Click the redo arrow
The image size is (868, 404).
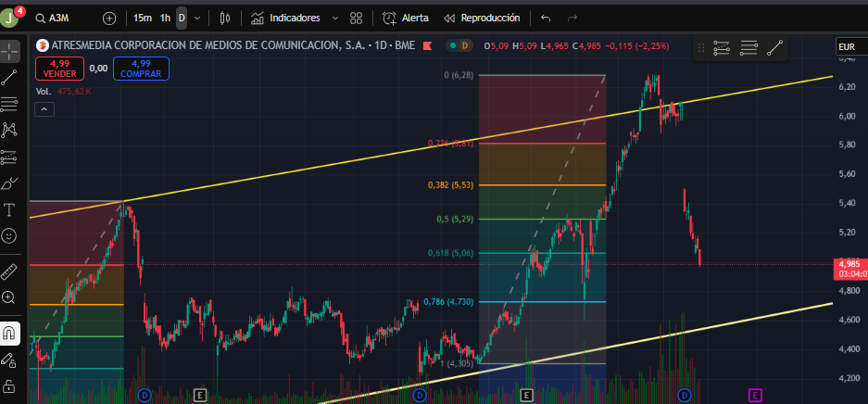point(572,19)
